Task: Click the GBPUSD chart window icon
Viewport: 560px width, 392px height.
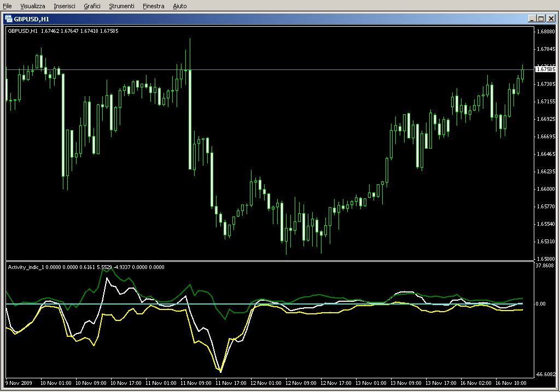Action: [x=9, y=19]
